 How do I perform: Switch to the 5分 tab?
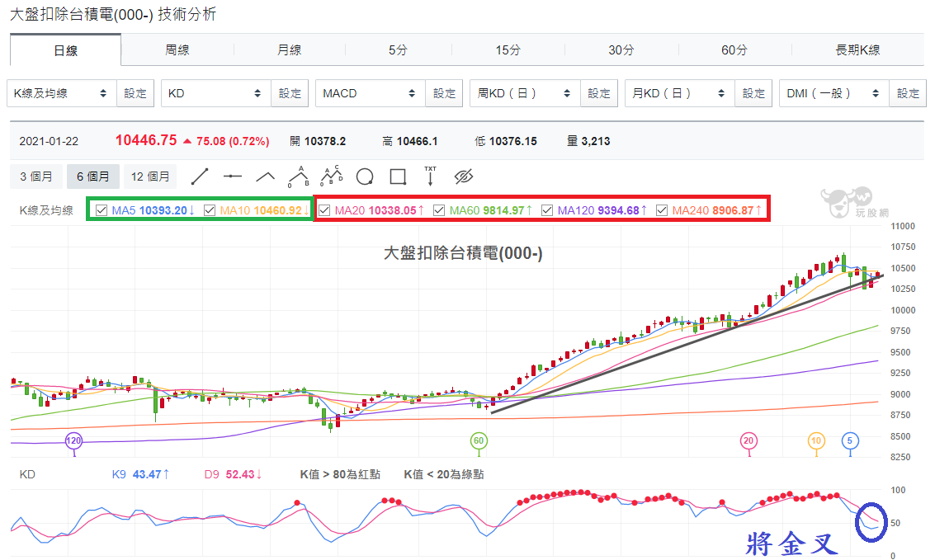tap(398, 50)
